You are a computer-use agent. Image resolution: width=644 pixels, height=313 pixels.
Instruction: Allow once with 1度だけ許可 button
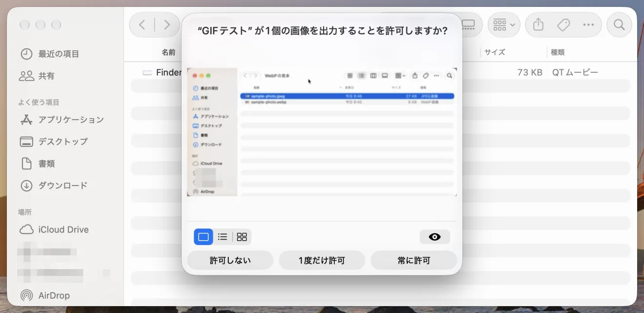tap(322, 260)
